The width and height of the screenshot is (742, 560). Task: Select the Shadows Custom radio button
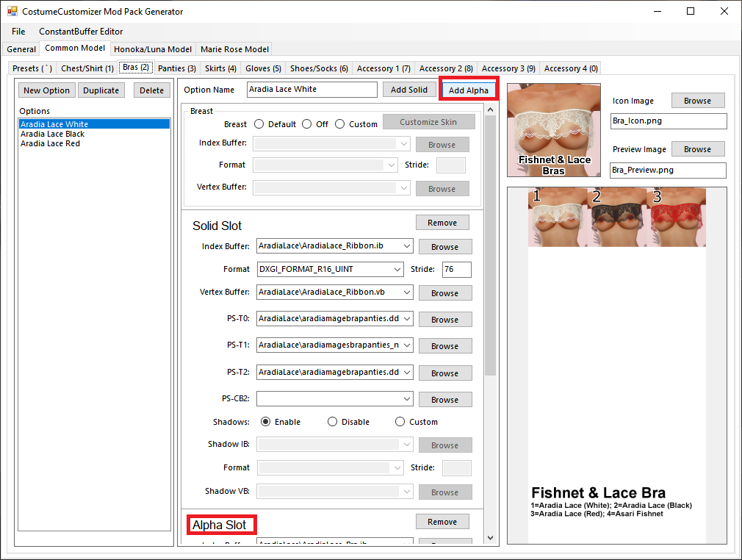[400, 422]
